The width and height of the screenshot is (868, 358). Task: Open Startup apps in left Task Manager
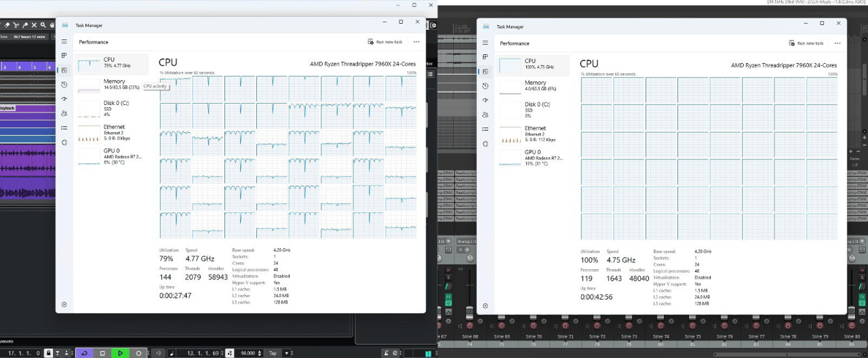[64, 99]
